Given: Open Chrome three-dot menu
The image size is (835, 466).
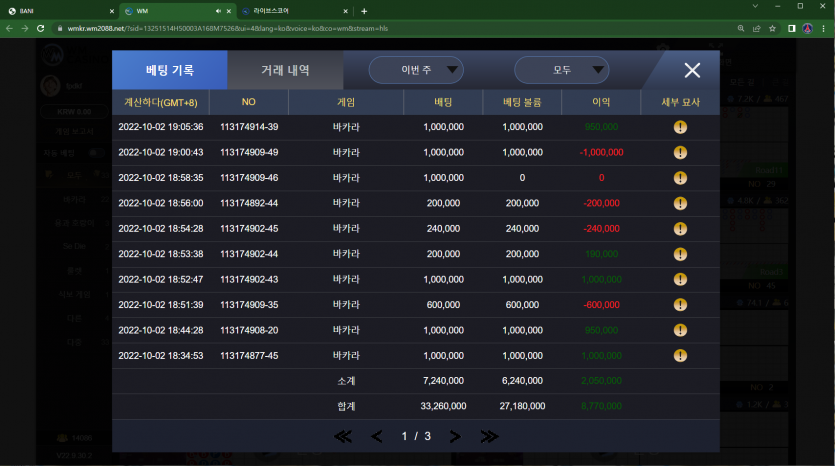Looking at the screenshot, I should 824,29.
